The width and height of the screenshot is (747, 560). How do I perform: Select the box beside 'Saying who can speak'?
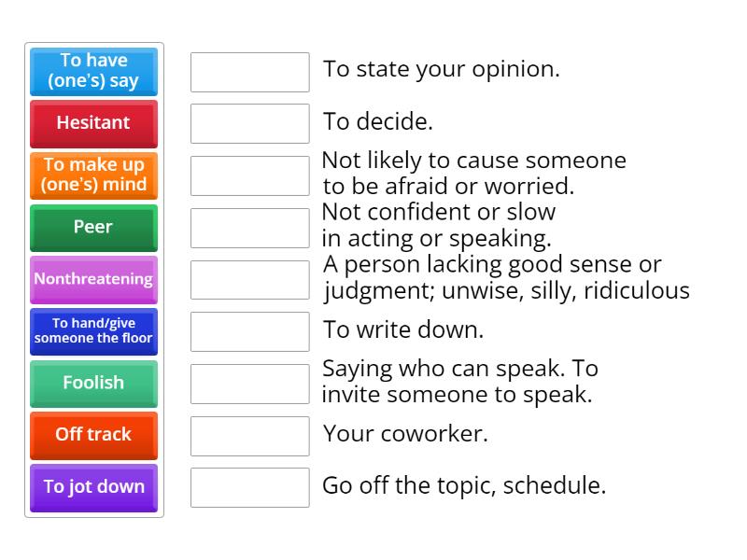[x=249, y=384]
